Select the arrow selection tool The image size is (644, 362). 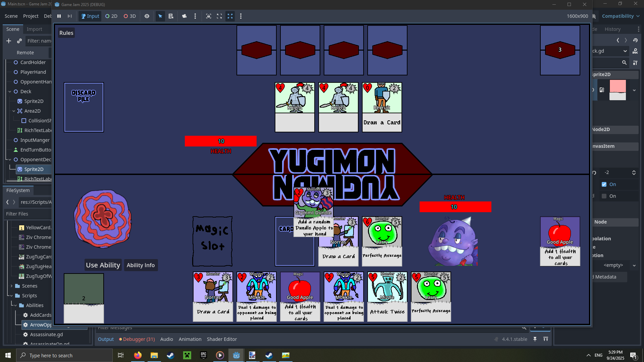click(x=160, y=16)
